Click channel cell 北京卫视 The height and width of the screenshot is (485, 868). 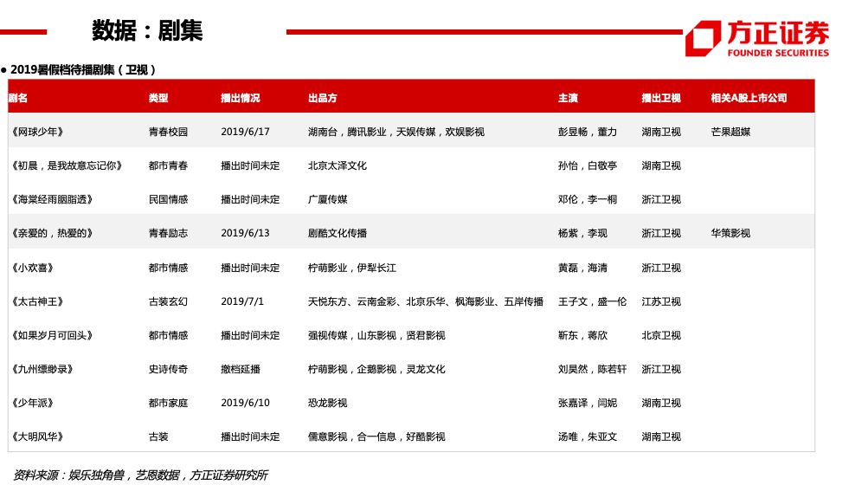[x=661, y=335]
